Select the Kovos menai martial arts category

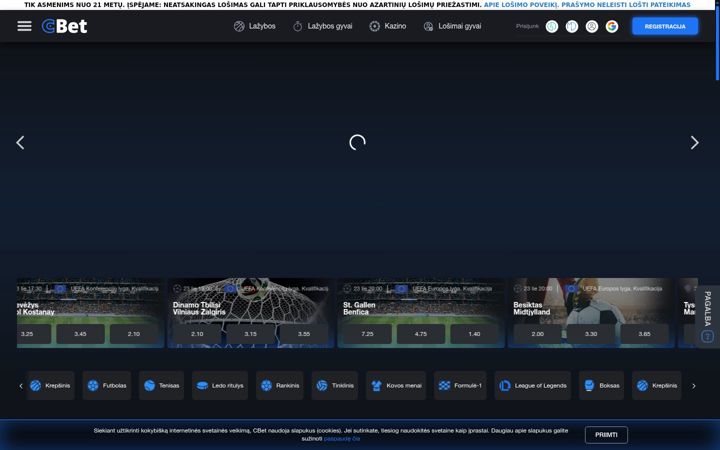coord(396,386)
